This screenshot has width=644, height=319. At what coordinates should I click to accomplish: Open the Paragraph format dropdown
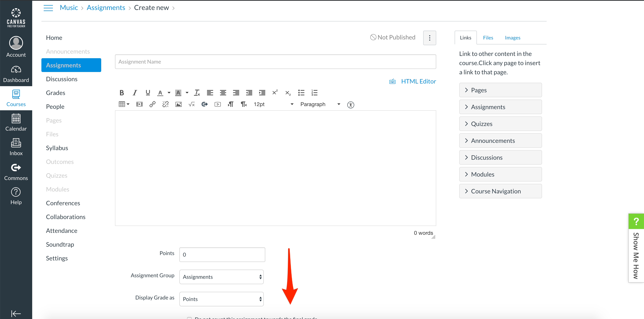point(320,104)
